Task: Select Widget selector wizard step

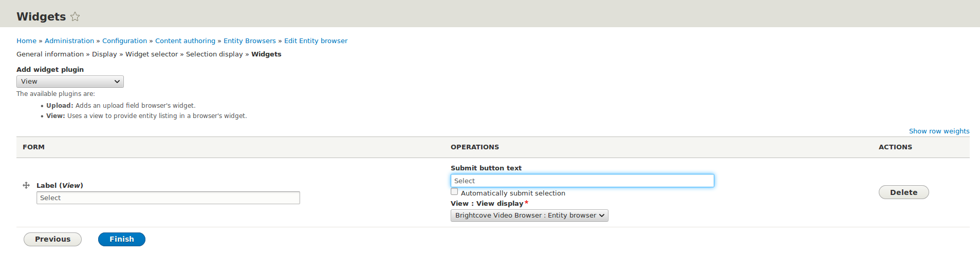Action: click(x=152, y=54)
